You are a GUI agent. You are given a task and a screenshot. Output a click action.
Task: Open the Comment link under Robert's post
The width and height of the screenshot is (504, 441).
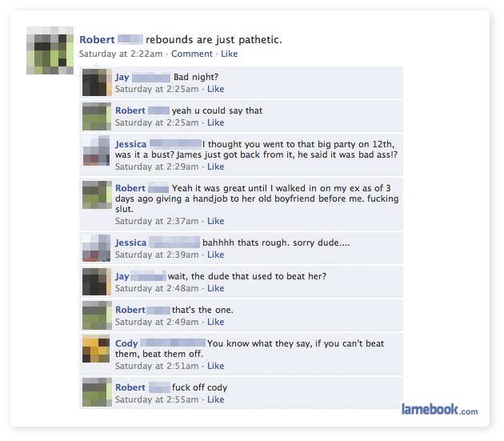tap(191, 54)
